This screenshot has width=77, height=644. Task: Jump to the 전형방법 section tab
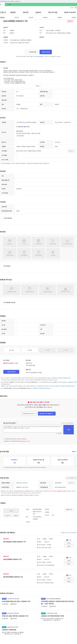click(60, 17)
